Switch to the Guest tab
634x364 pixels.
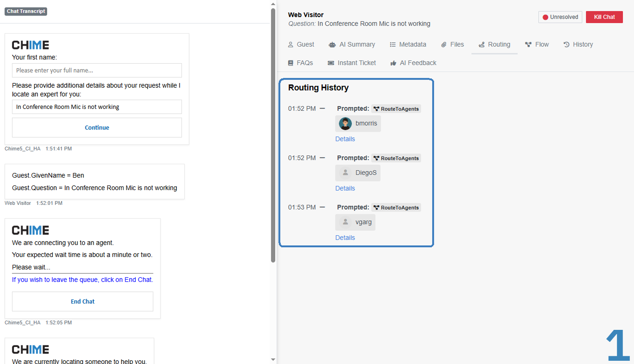pyautogui.click(x=301, y=45)
